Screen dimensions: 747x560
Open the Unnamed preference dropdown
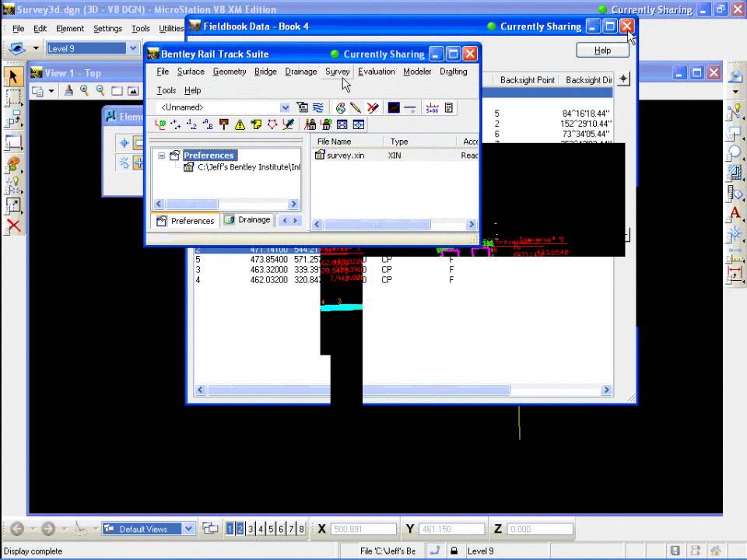(x=285, y=107)
